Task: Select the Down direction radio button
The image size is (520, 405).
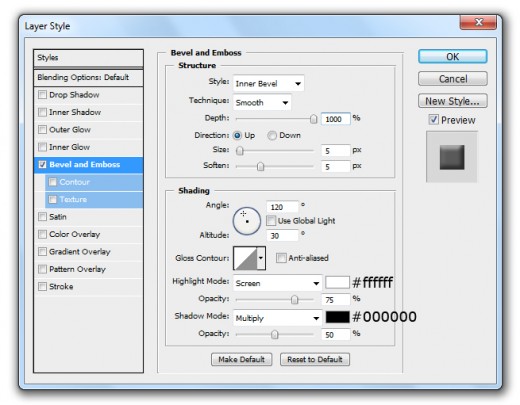Action: (272, 135)
